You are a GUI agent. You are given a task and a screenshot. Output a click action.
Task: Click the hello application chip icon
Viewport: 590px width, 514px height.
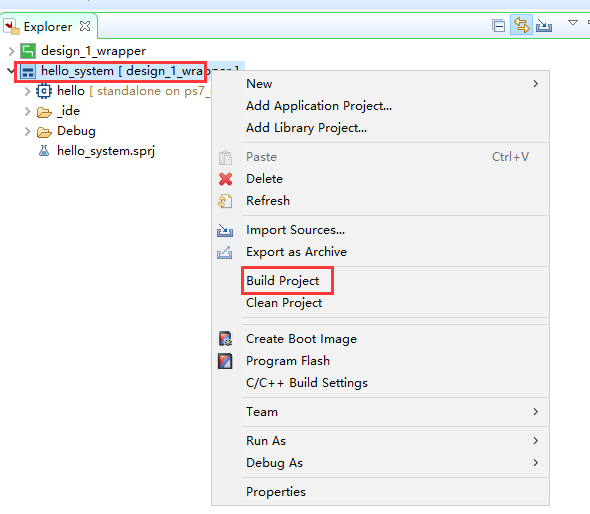pos(44,91)
